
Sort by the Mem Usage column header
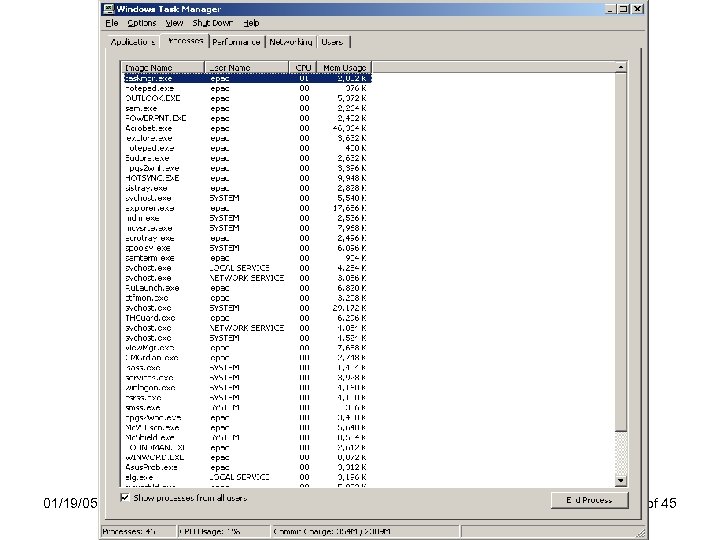[344, 68]
